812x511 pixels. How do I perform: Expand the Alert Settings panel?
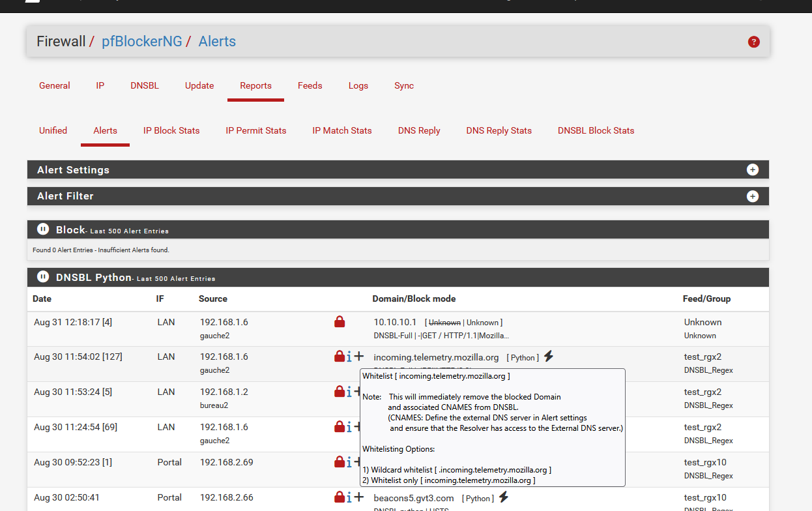(753, 169)
